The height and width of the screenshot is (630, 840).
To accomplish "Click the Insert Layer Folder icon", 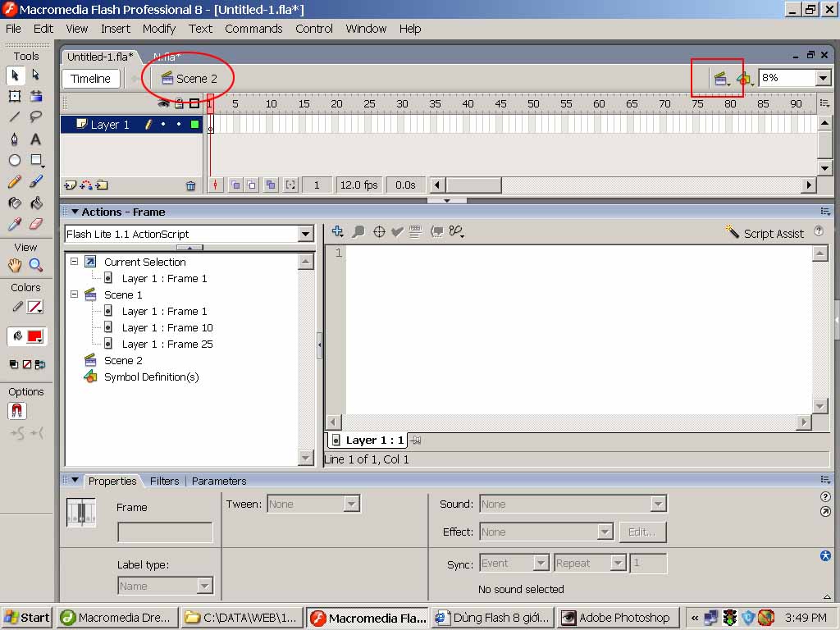I will pos(102,185).
